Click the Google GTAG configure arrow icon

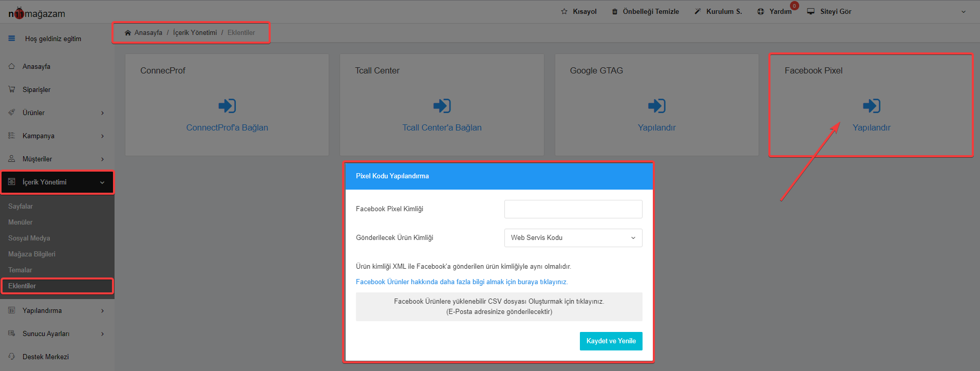coord(656,106)
